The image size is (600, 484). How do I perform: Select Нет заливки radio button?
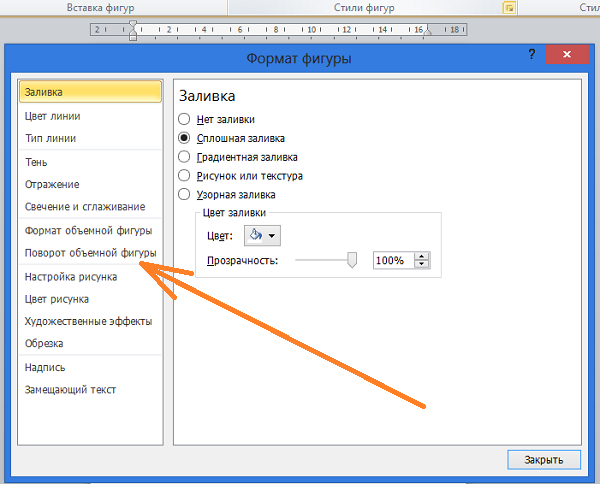click(183, 119)
